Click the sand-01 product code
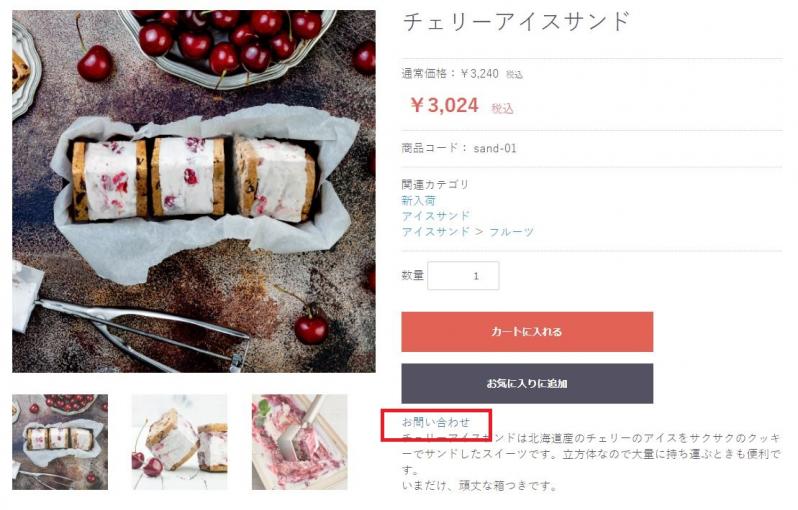 (495, 148)
